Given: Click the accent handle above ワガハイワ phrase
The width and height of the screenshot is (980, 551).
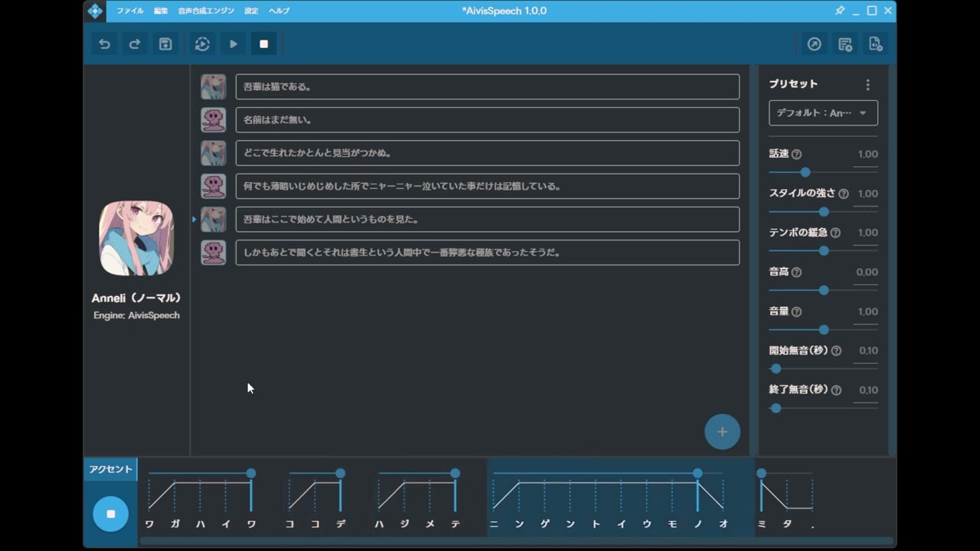Looking at the screenshot, I should pyautogui.click(x=250, y=474).
